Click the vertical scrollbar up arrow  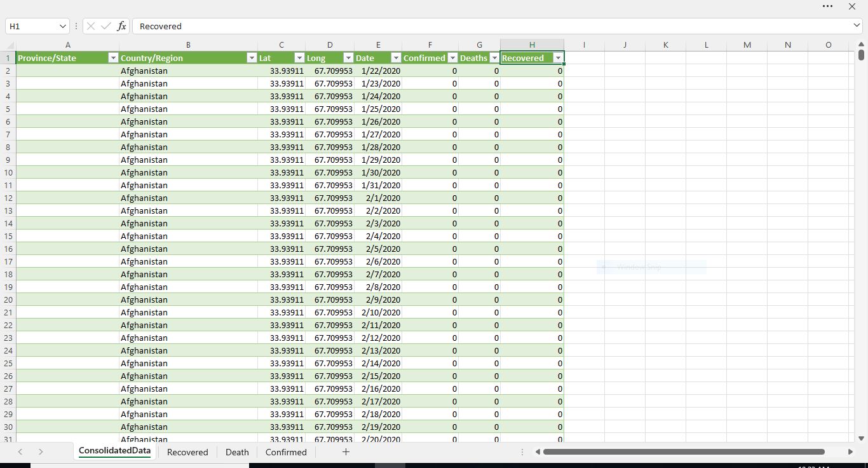pyautogui.click(x=861, y=45)
